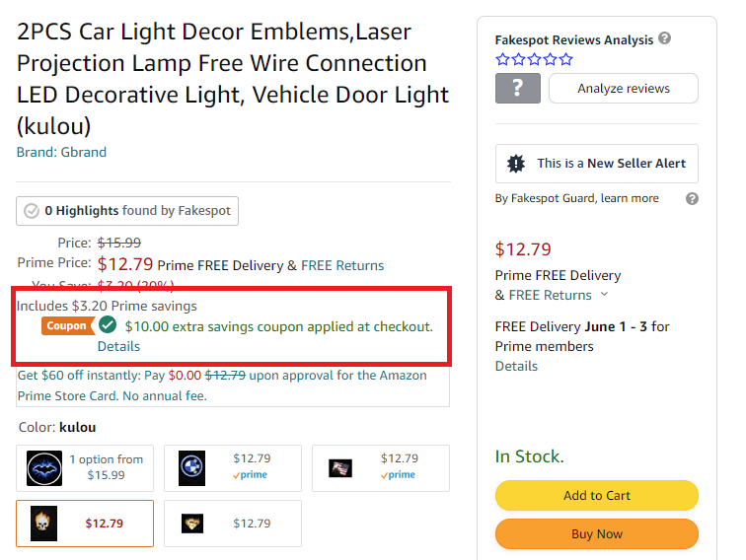This screenshot has height=560, width=746.
Task: Select the Batman logo color option
Action: click(85, 468)
